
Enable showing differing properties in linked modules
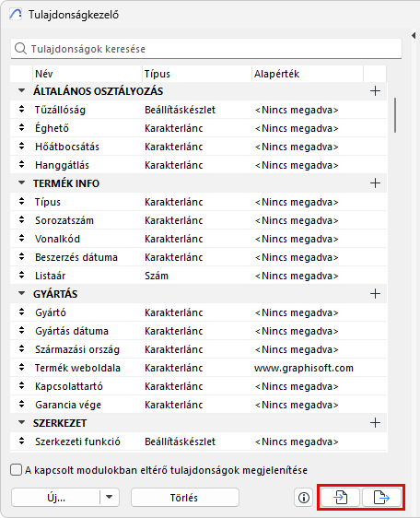pos(16,470)
